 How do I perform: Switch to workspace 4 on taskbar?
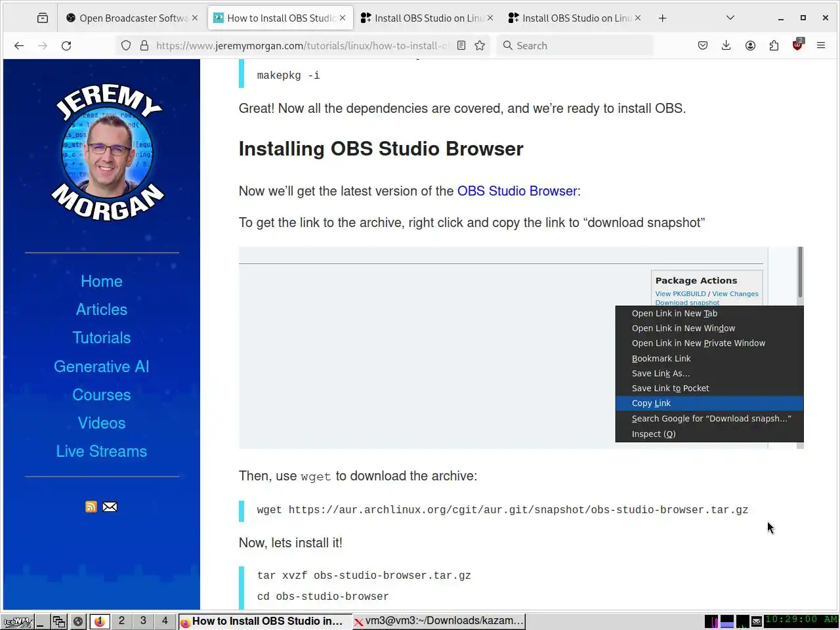(165, 621)
